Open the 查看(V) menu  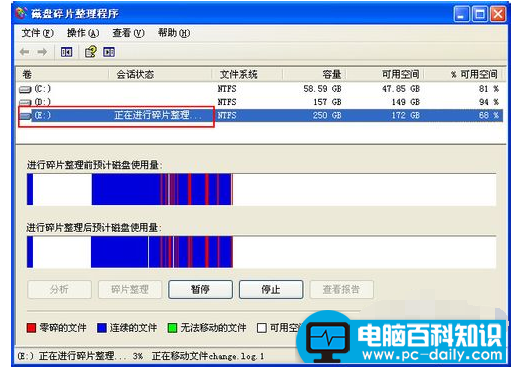pos(128,33)
